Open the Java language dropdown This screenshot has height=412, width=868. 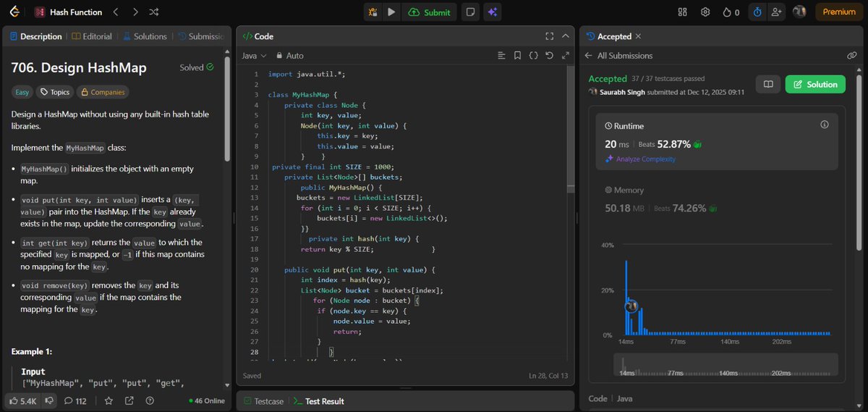coord(254,56)
